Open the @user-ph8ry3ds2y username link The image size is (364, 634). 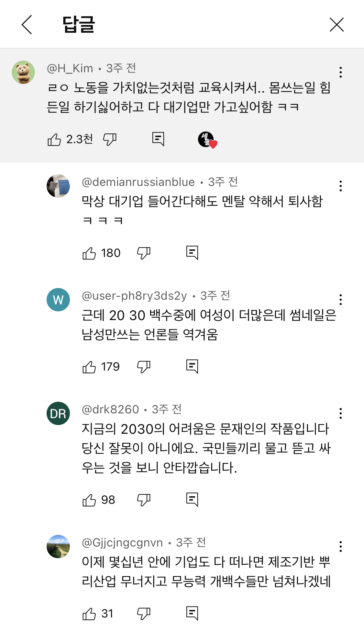(134, 296)
